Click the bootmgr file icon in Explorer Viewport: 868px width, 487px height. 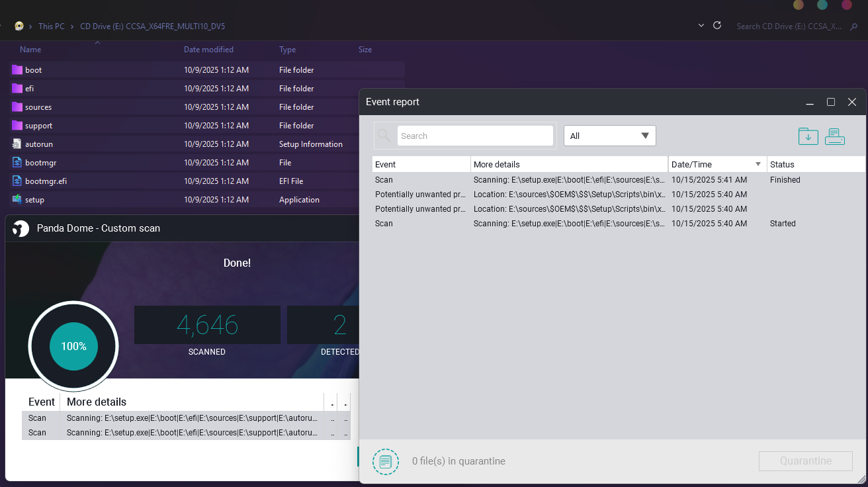click(x=17, y=162)
